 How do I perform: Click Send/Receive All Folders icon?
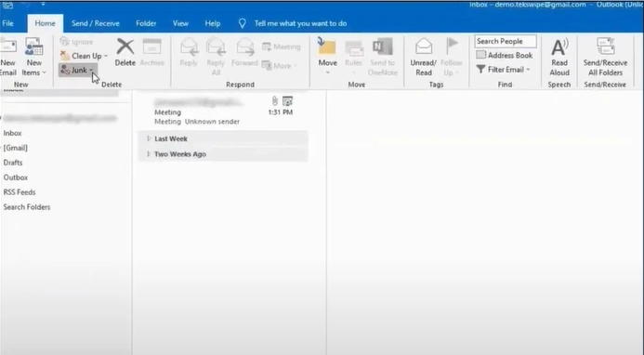[x=605, y=46]
